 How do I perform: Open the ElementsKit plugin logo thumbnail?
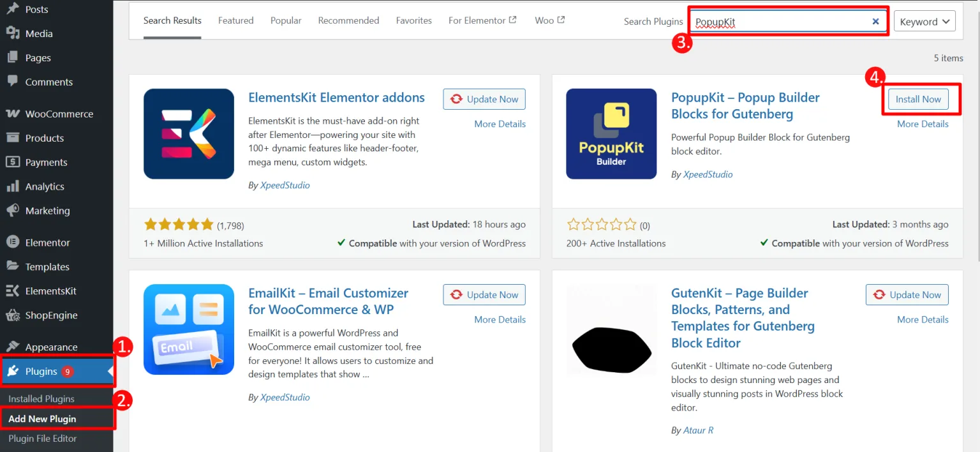coord(189,133)
